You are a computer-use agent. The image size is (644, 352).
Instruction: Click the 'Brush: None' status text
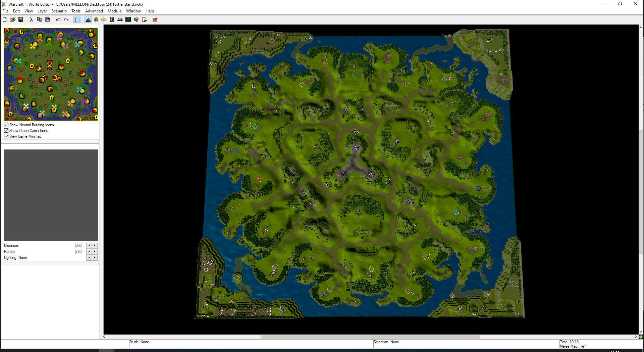139,342
